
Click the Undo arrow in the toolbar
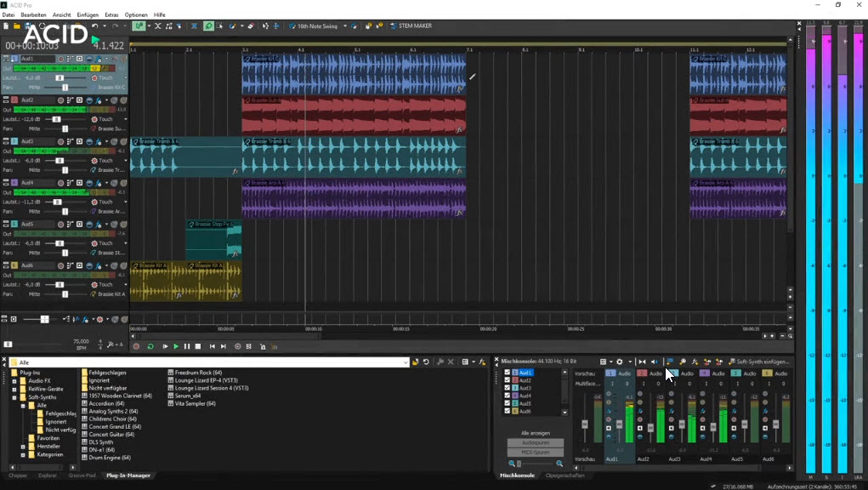point(95,26)
